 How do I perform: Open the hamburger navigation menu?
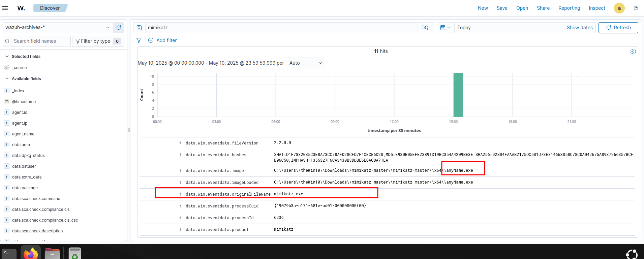tap(5, 8)
